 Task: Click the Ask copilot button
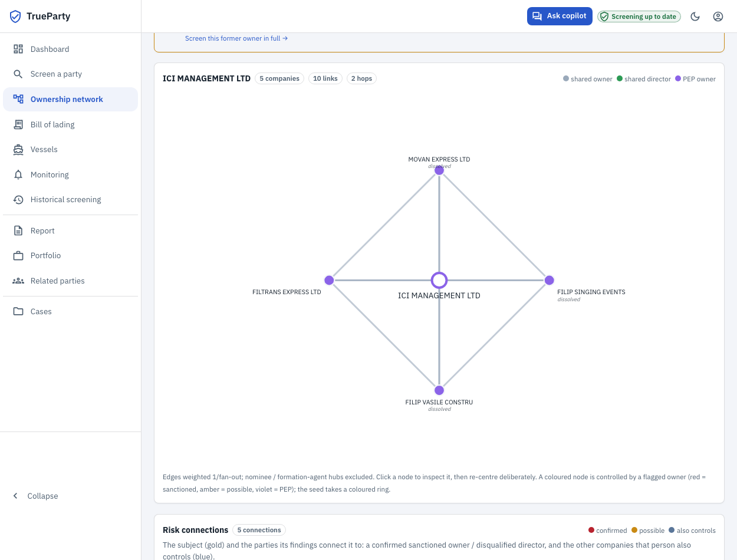560,16
